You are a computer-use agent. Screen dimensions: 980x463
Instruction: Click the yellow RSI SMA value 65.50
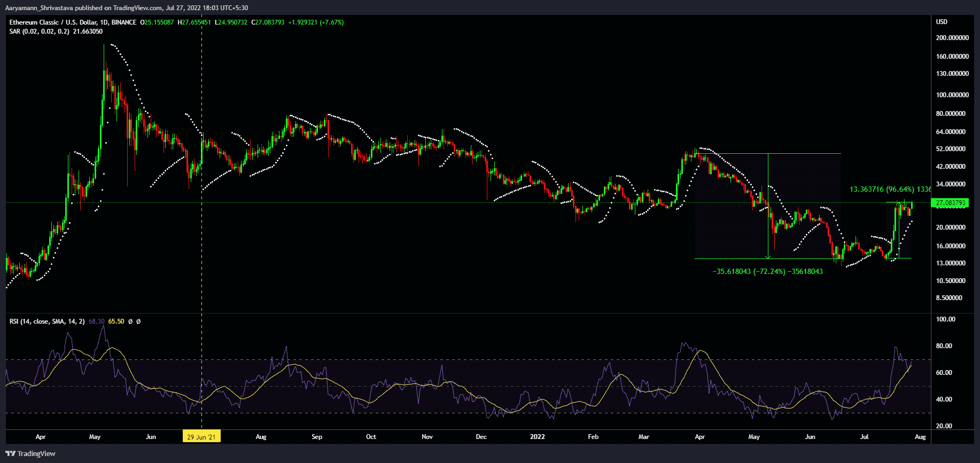click(x=116, y=321)
